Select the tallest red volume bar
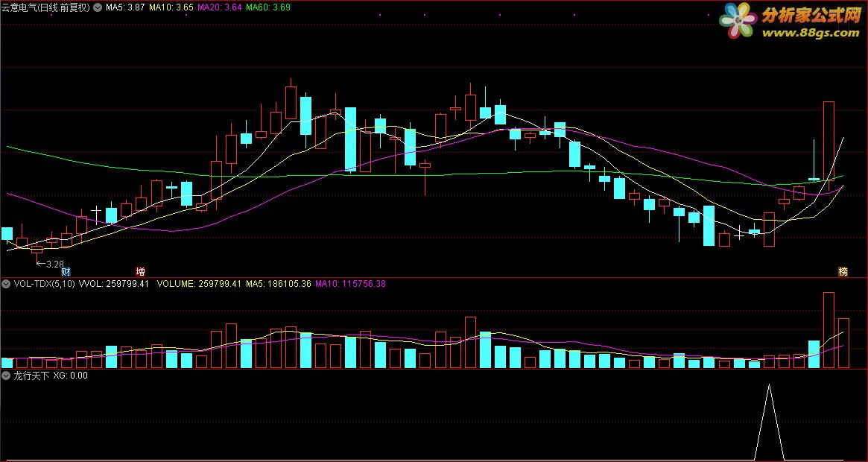 coord(829,330)
